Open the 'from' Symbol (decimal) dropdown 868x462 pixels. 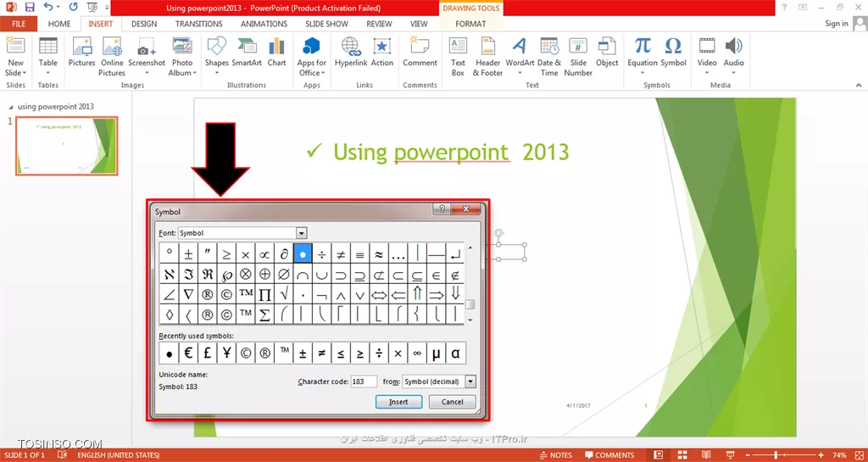pos(470,381)
